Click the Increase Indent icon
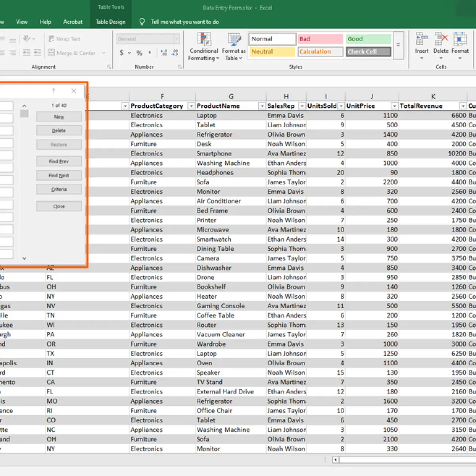Image resolution: width=476 pixels, height=476 pixels. tap(38, 53)
